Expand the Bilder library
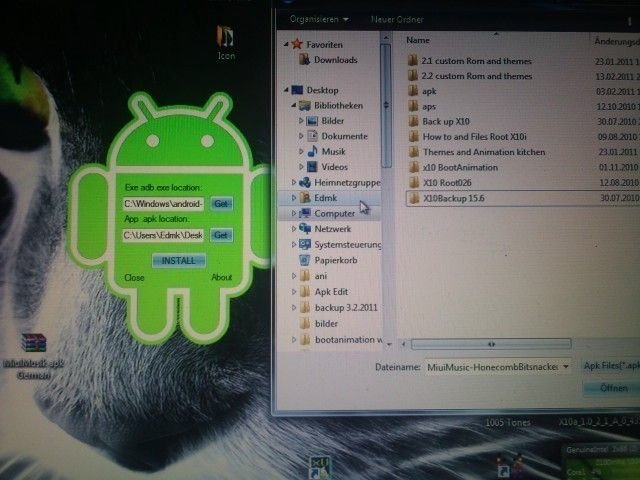The width and height of the screenshot is (640, 480). tap(301, 121)
